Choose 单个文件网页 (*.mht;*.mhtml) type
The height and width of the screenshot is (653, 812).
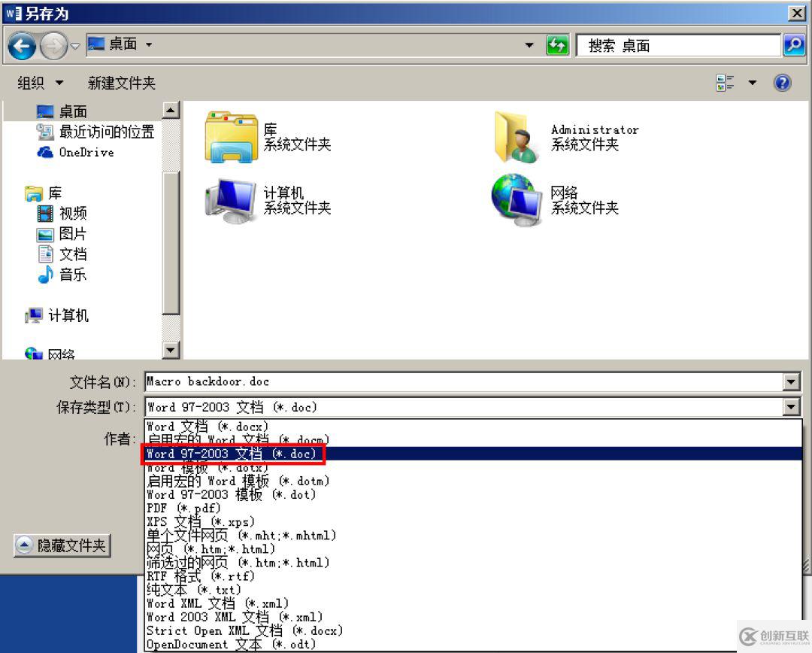[x=473, y=535]
